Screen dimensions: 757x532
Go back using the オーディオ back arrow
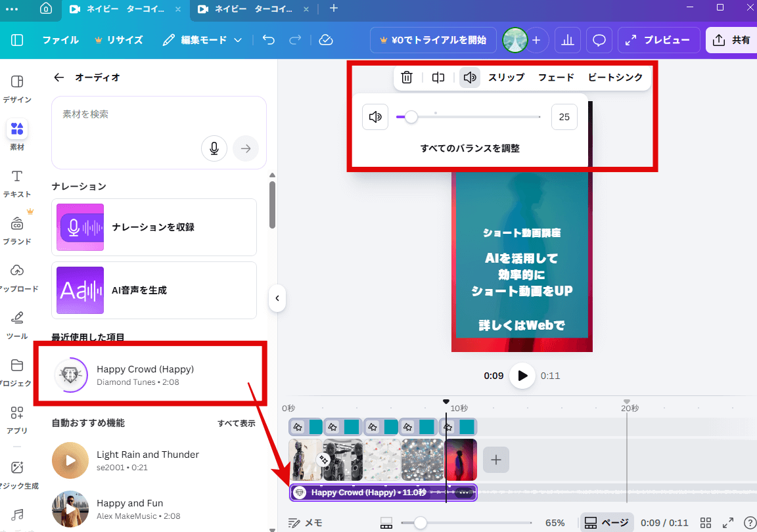click(59, 78)
